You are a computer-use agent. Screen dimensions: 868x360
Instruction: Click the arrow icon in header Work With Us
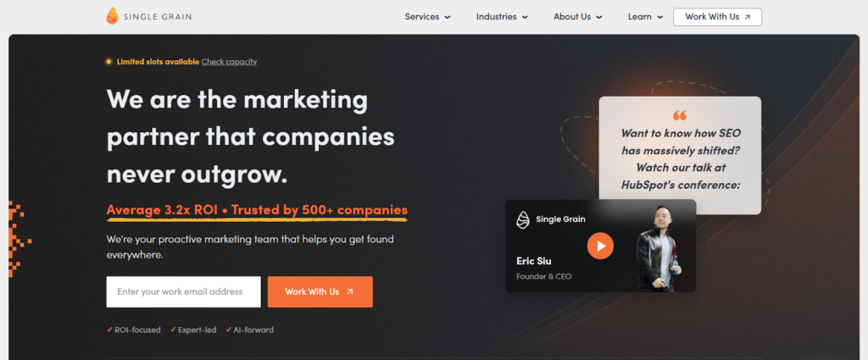click(747, 17)
